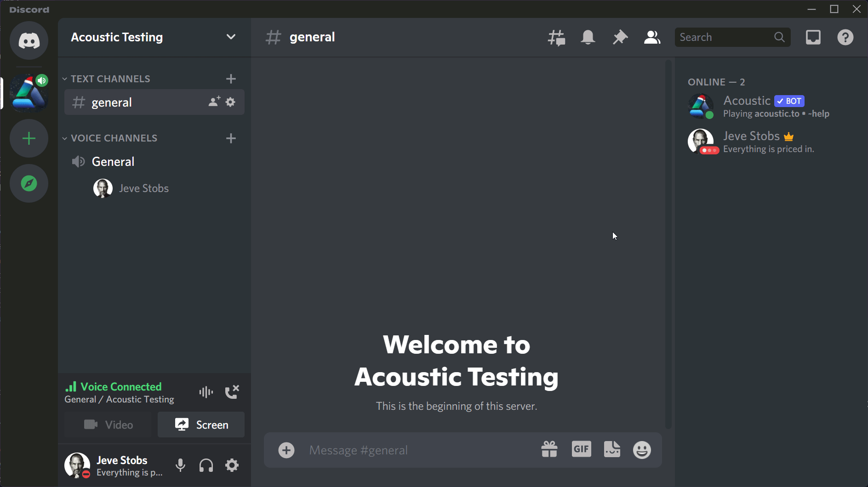868x487 pixels.
Task: Open the Threads icon in header
Action: (x=556, y=38)
